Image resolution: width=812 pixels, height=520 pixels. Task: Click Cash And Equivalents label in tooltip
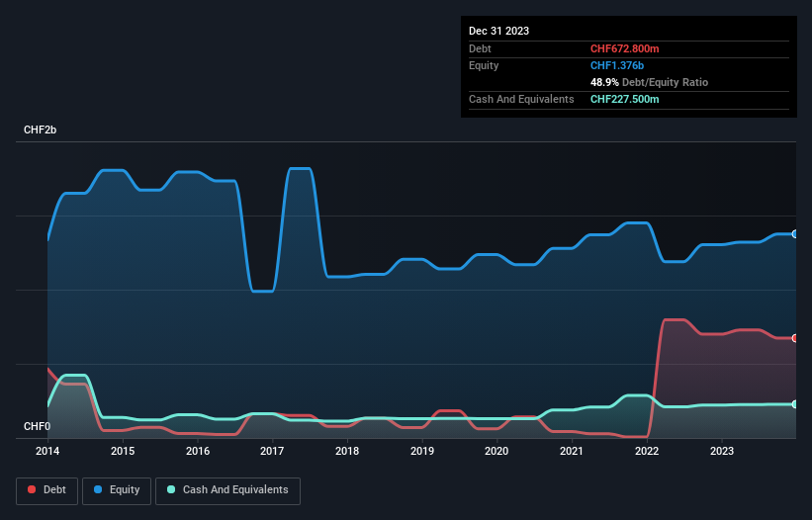click(521, 99)
